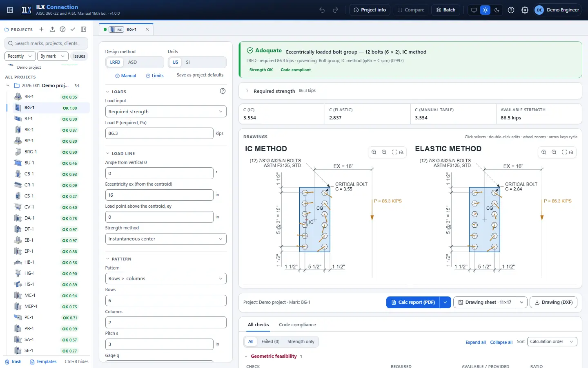Show Failed (0) checks filter
Viewport: 588px width, 368px height.
coord(270,342)
